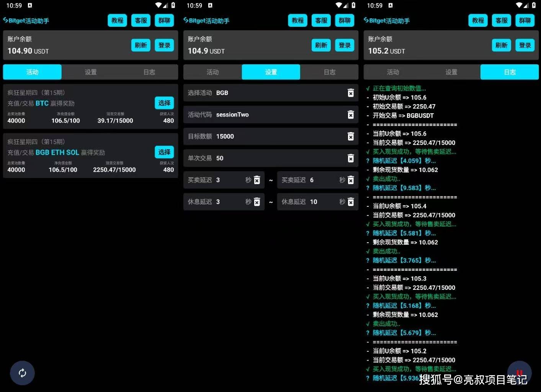Click the 教程 tutorial button
This screenshot has height=392, width=541.
pyautogui.click(x=117, y=20)
